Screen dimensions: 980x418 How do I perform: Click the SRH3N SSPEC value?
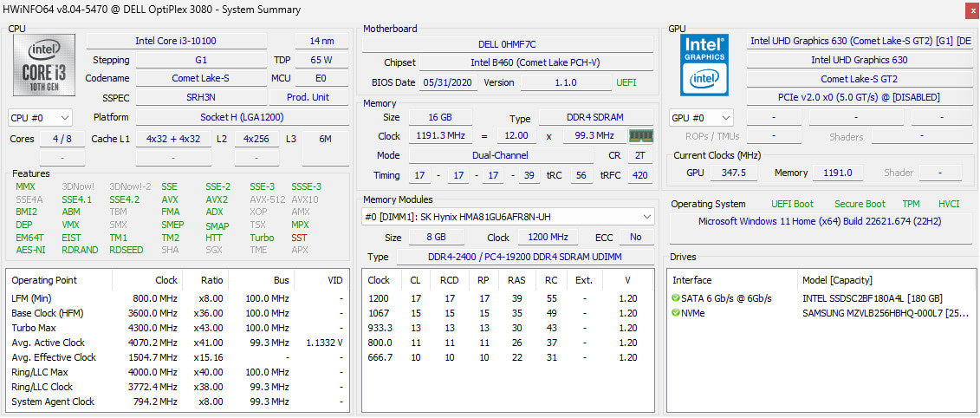(201, 98)
